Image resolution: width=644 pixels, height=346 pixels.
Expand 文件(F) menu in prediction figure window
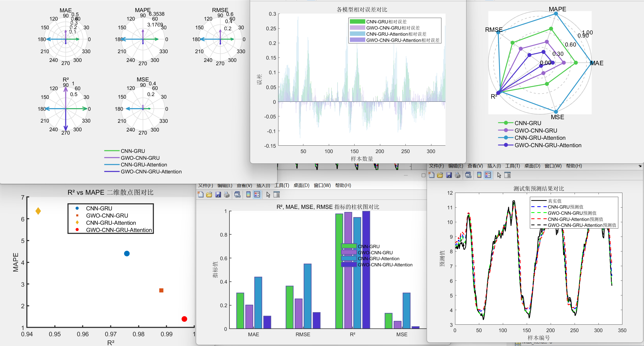coord(436,166)
